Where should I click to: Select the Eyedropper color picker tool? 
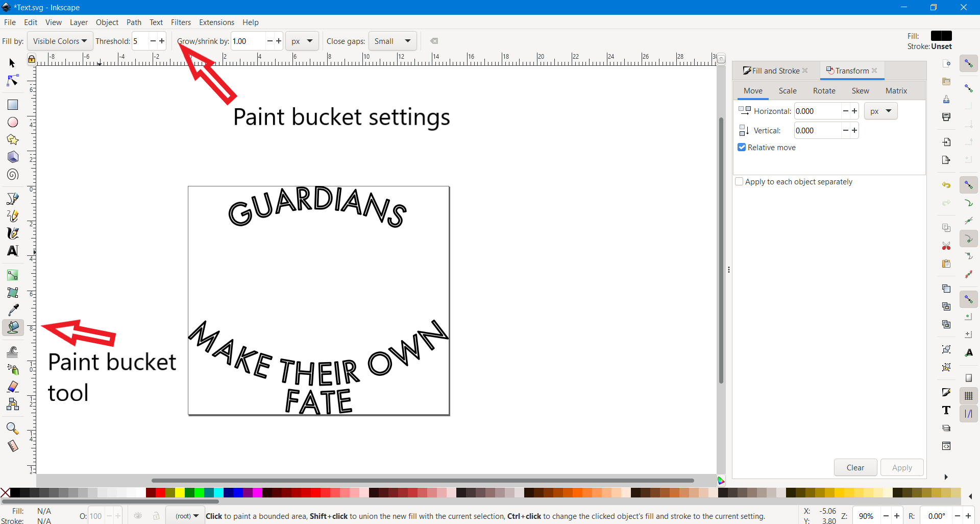(x=13, y=309)
